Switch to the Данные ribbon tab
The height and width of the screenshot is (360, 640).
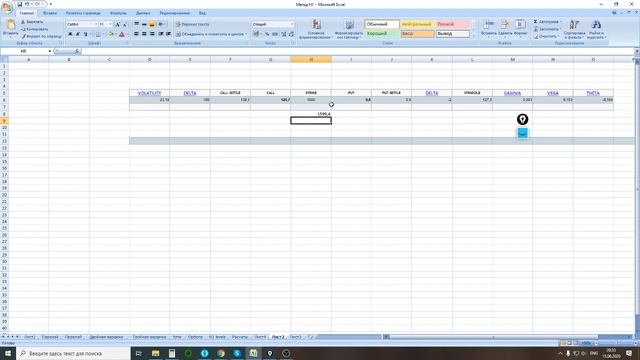coord(143,13)
